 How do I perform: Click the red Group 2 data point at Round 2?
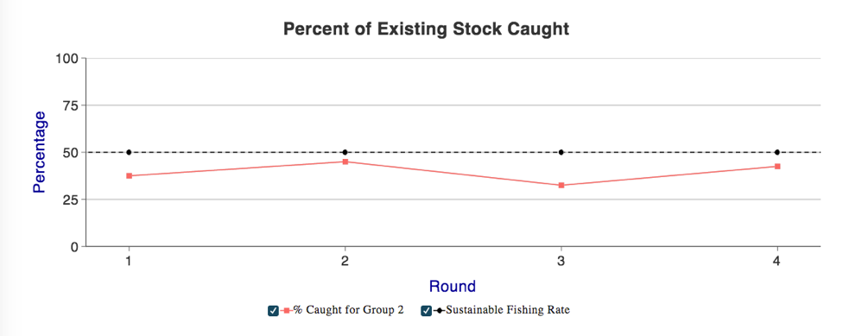pyautogui.click(x=345, y=162)
